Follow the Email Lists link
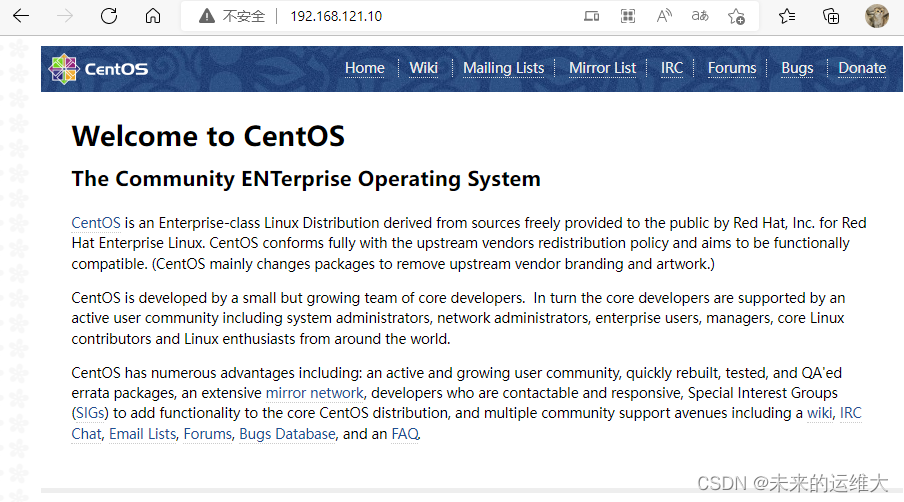The image size is (904, 502). (142, 434)
